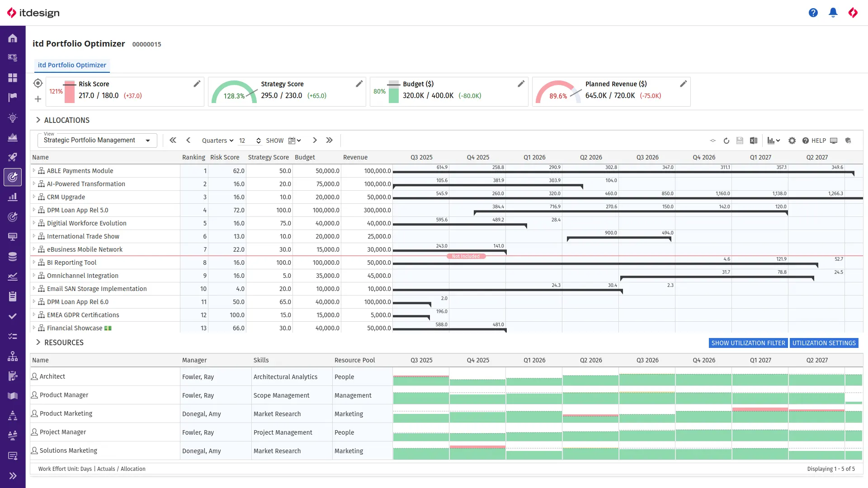This screenshot has height=488, width=868.
Task: Select the itd Portfolio Optimizer tab
Action: click(72, 65)
